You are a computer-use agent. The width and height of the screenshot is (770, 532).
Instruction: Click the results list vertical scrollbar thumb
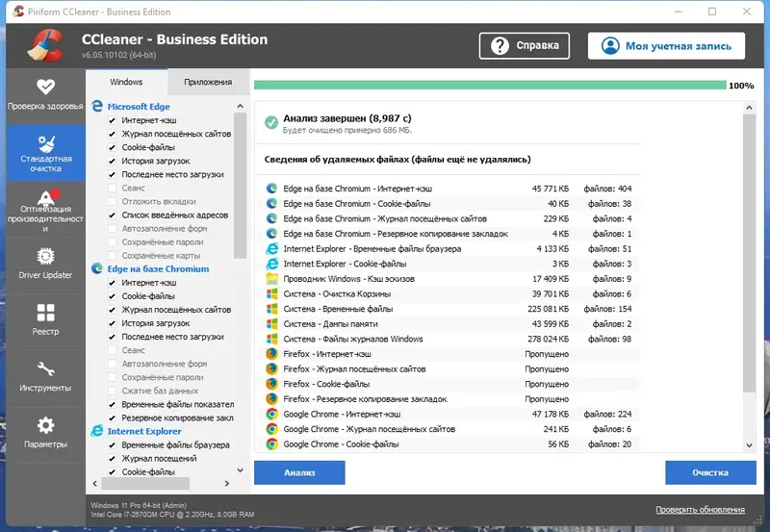click(749, 253)
